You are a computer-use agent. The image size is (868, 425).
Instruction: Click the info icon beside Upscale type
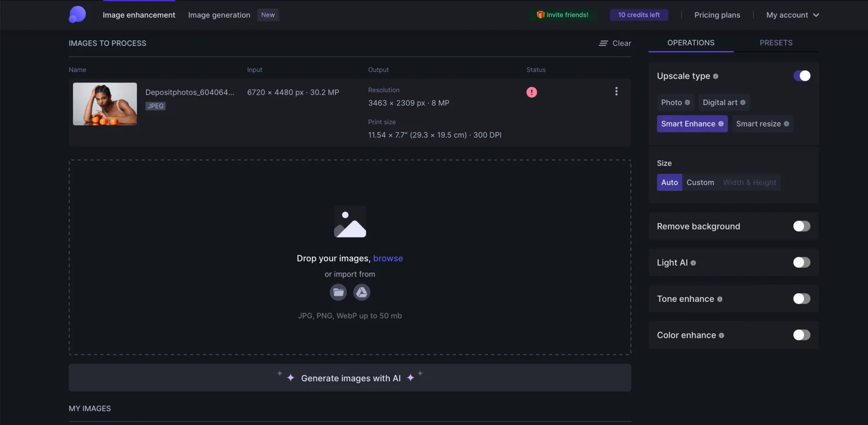[x=716, y=77]
